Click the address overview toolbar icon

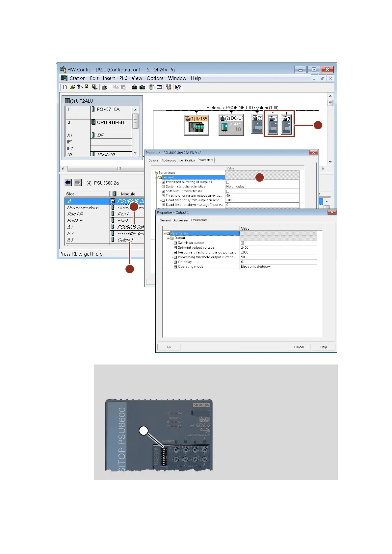159,87
